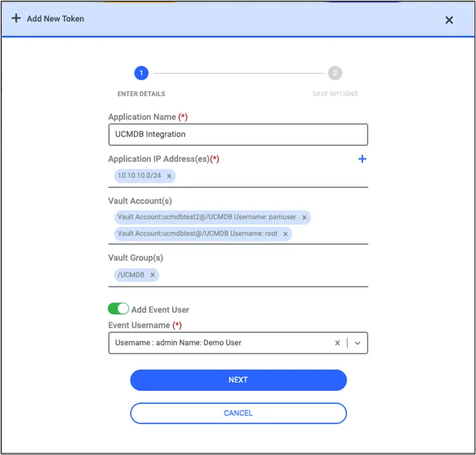Expand the Event Username dropdown
Screen dimensions: 476x455
tap(358, 343)
